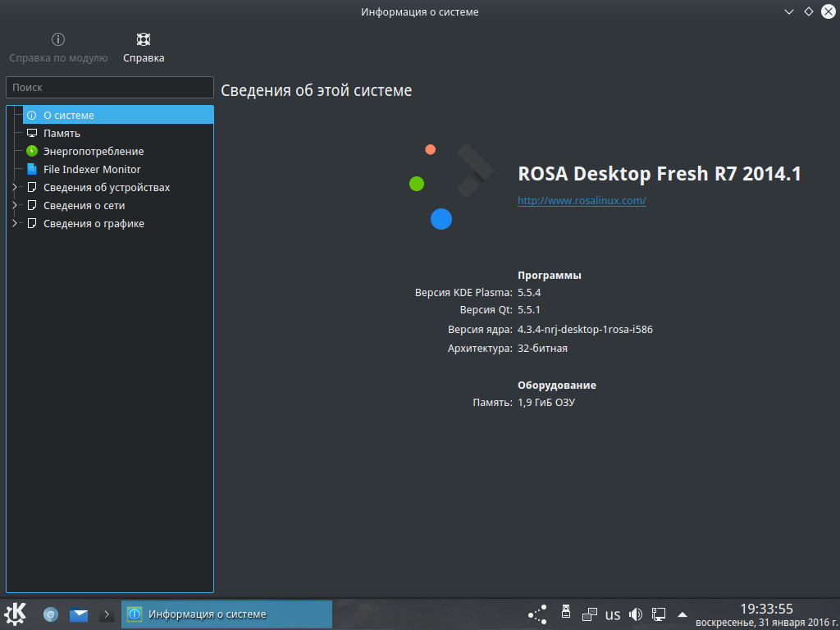Click the Qt version value 5.5.1
This screenshot has height=630, width=840.
click(529, 309)
